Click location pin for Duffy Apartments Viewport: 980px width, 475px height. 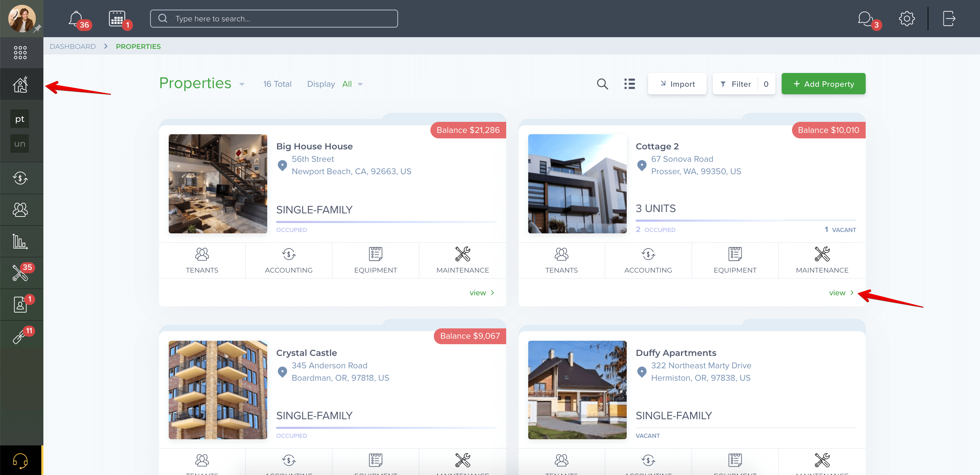coord(642,371)
